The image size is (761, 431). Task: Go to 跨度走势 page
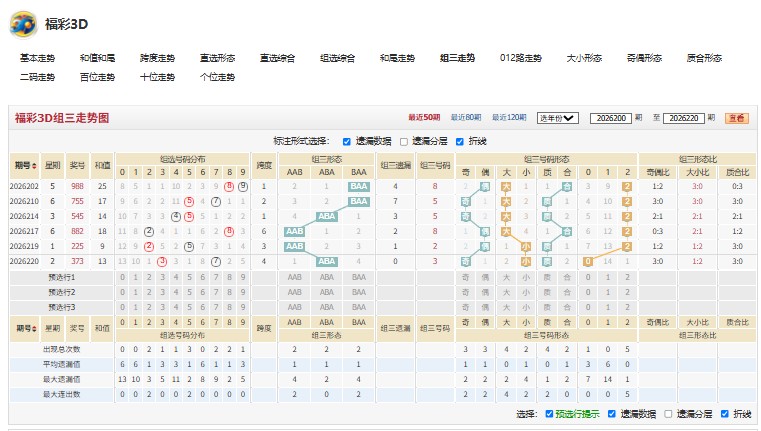coord(157,58)
